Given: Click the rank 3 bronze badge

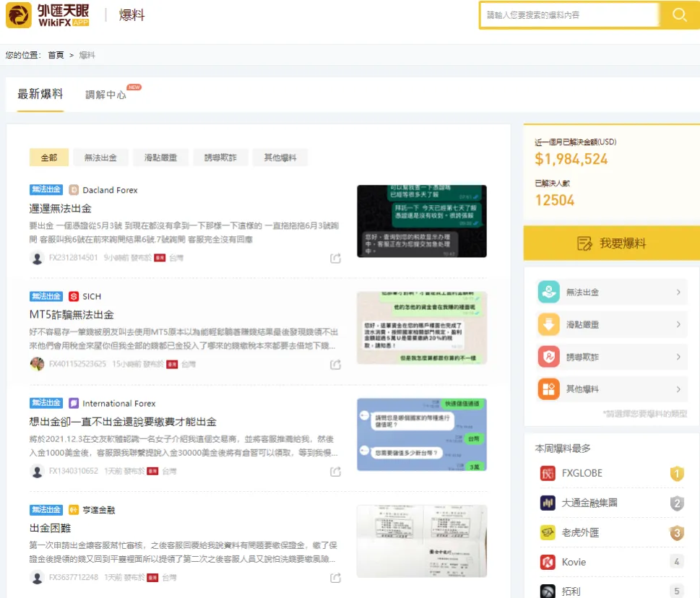Looking at the screenshot, I should (x=677, y=533).
